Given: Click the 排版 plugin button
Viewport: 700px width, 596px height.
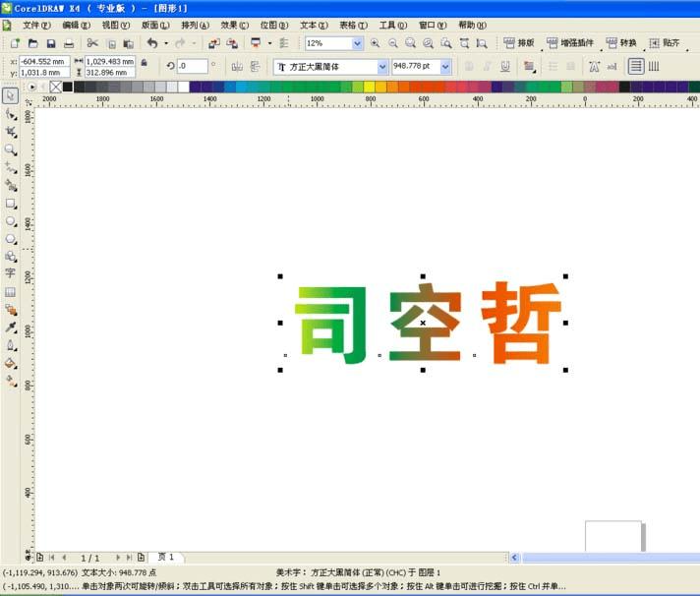Looking at the screenshot, I should [519, 43].
